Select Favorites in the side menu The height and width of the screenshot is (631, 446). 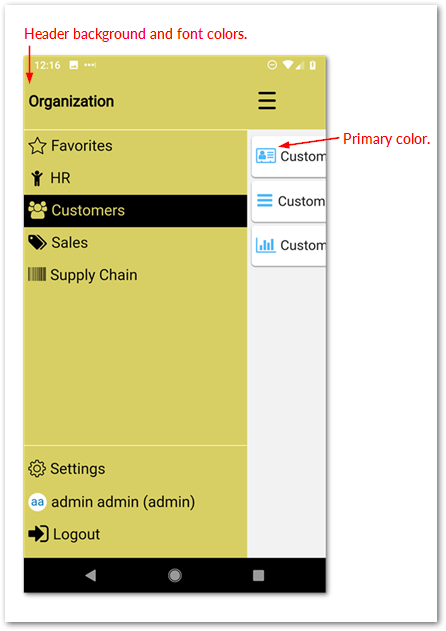[x=135, y=146]
